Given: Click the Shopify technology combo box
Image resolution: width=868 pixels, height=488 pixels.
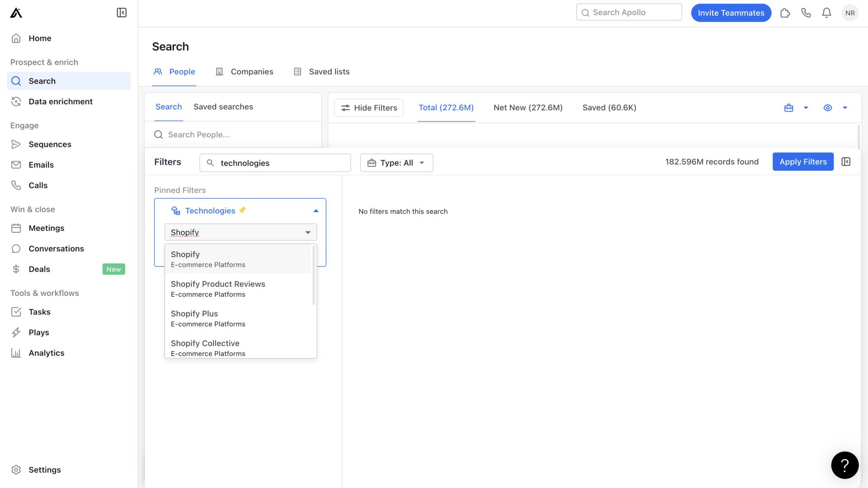Looking at the screenshot, I should tap(241, 232).
